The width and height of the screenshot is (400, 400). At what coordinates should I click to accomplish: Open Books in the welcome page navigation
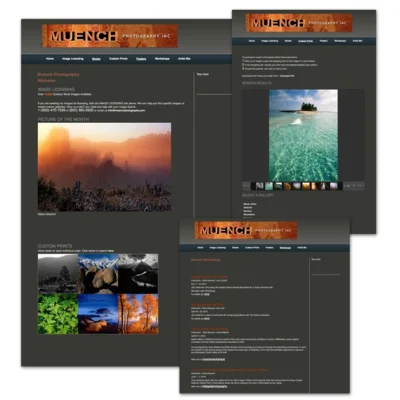[x=96, y=59]
